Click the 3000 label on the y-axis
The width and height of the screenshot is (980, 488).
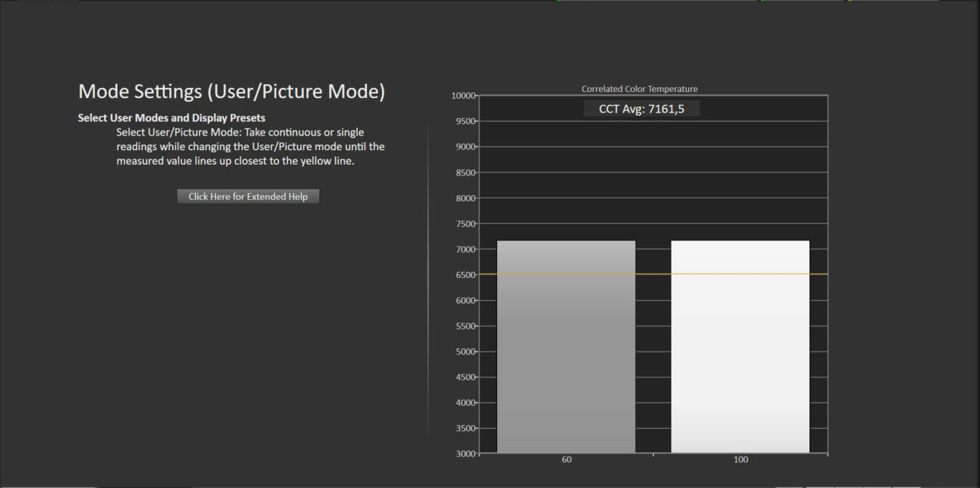[465, 454]
